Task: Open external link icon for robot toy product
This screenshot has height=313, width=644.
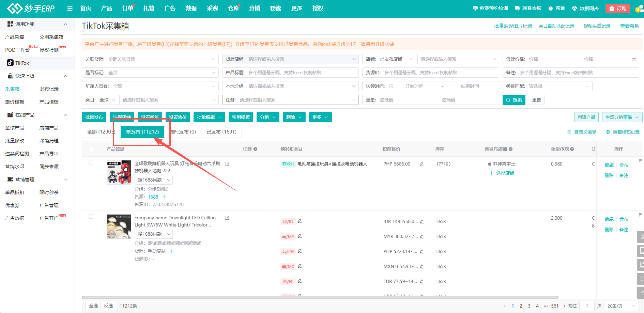Action: click(x=227, y=164)
